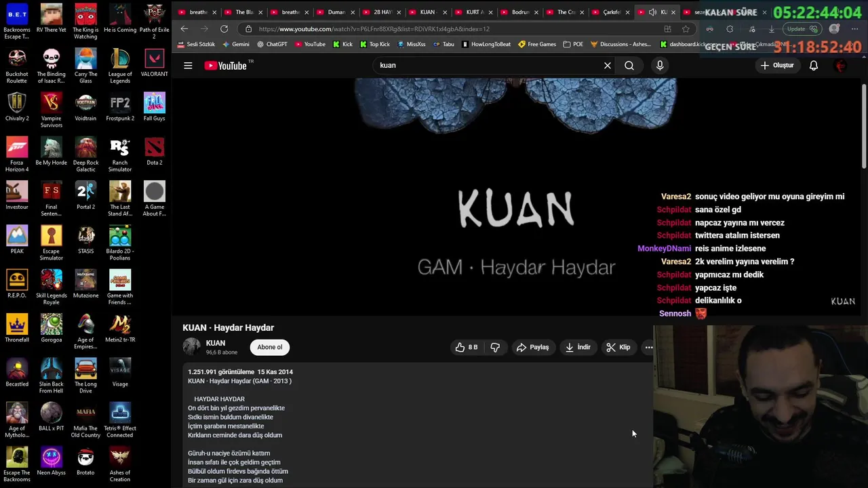Image resolution: width=868 pixels, height=488 pixels.
Task: Open Vampire Survivors desktop icon
Action: click(x=51, y=110)
